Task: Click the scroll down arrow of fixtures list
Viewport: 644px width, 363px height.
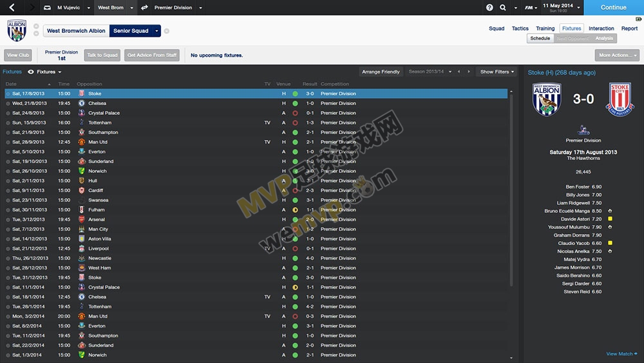Action: pyautogui.click(x=511, y=358)
